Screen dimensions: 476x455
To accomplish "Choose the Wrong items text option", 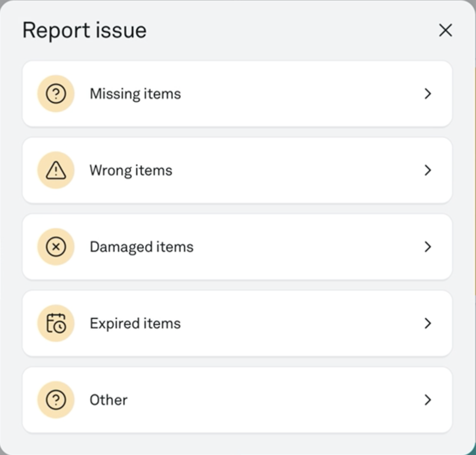I will point(131,170).
